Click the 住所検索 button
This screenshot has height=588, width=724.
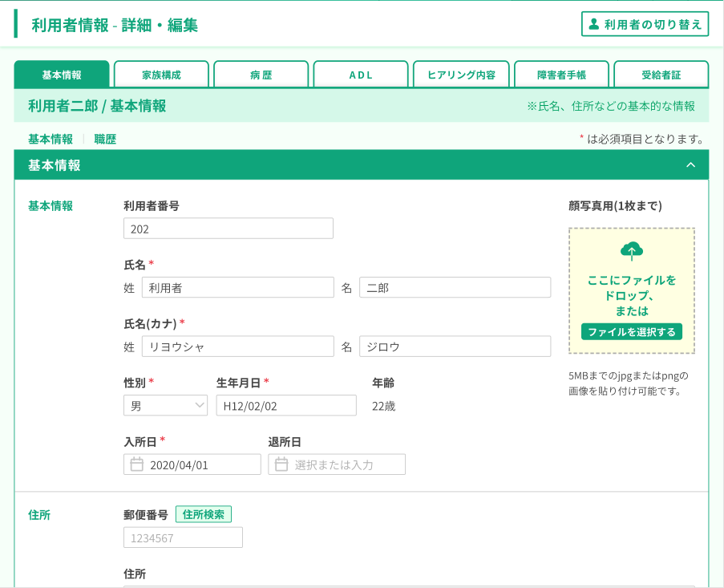204,514
